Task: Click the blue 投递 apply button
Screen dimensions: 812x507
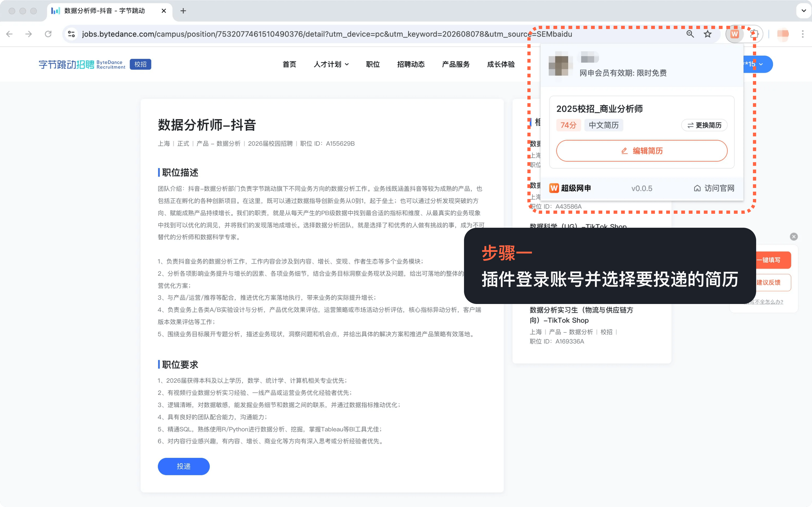Action: (x=183, y=466)
